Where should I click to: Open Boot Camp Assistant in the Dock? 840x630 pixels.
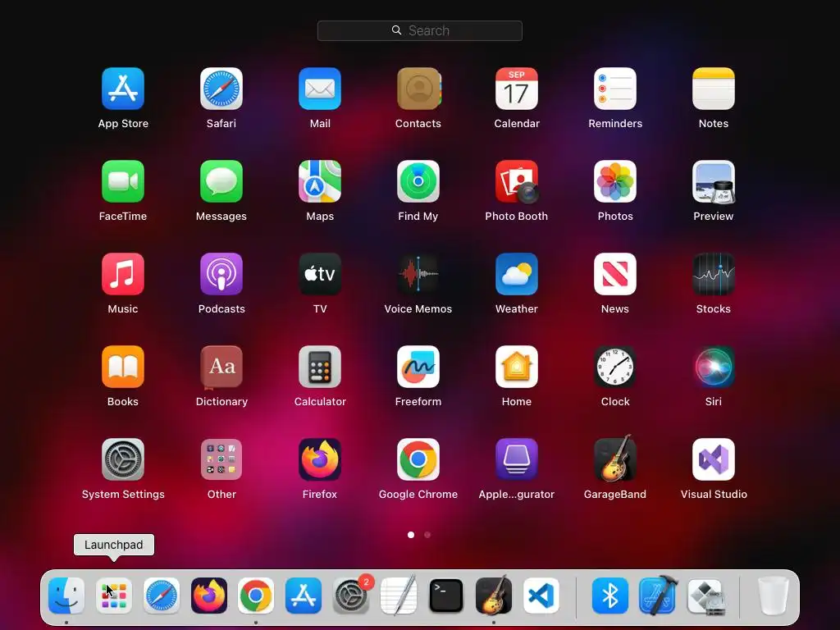point(705,596)
